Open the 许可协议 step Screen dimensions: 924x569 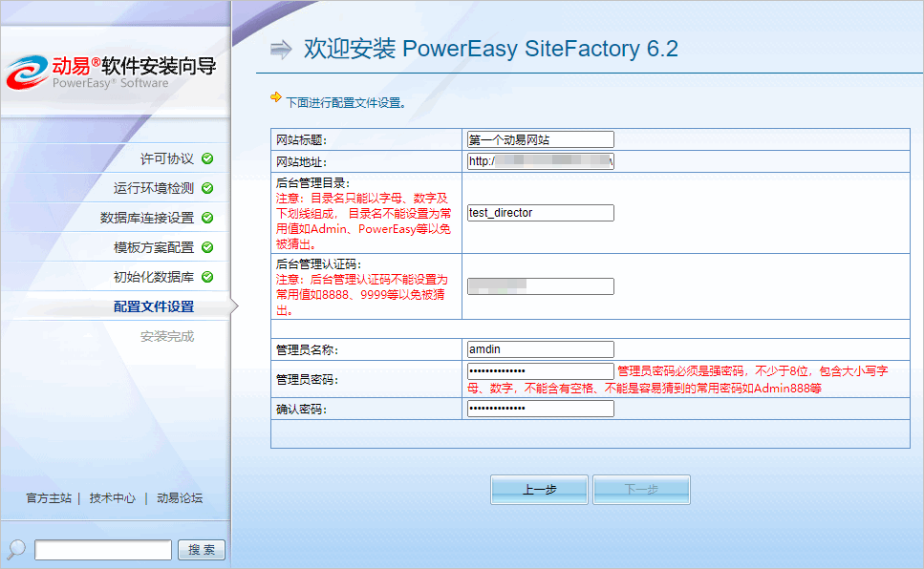167,158
